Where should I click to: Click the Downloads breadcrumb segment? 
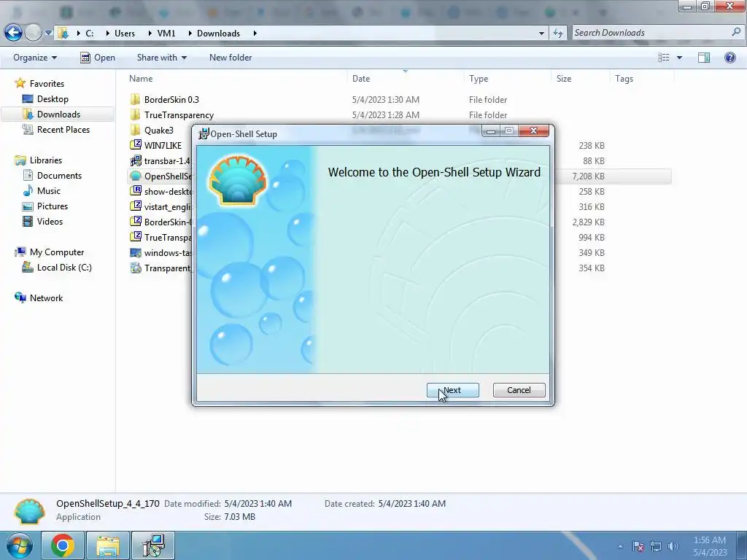click(218, 33)
